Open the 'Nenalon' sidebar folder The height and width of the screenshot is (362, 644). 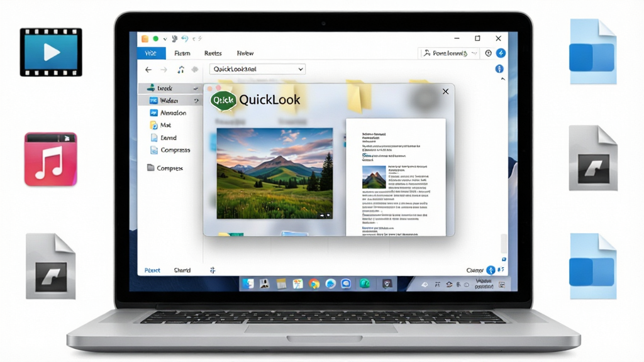coord(169,113)
